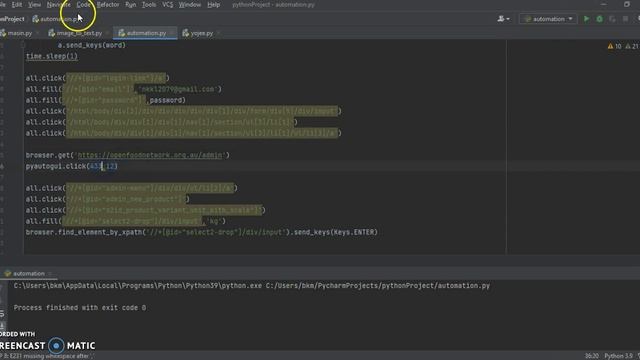The height and width of the screenshot is (360, 640).
Task: Close the yoyen.py tab
Action: 218,33
